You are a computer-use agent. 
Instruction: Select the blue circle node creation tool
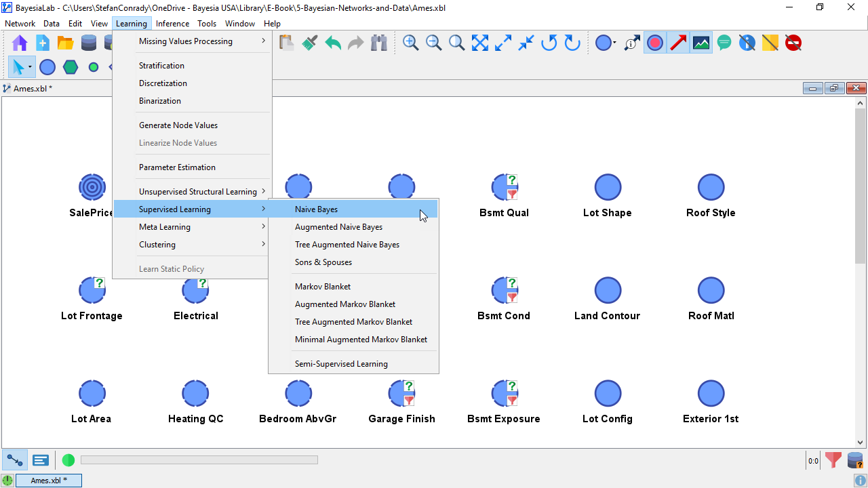tap(47, 67)
